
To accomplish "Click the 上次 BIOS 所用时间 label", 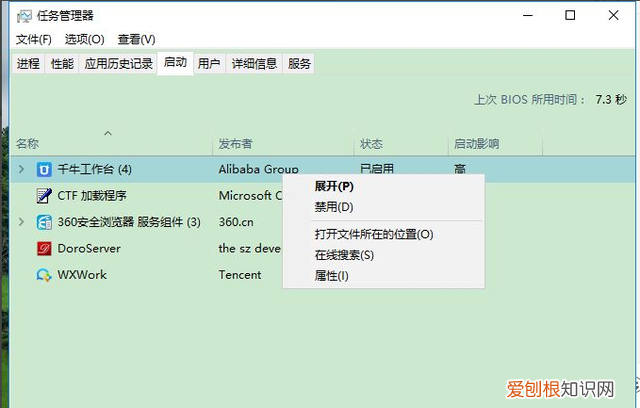I will pyautogui.click(x=530, y=100).
